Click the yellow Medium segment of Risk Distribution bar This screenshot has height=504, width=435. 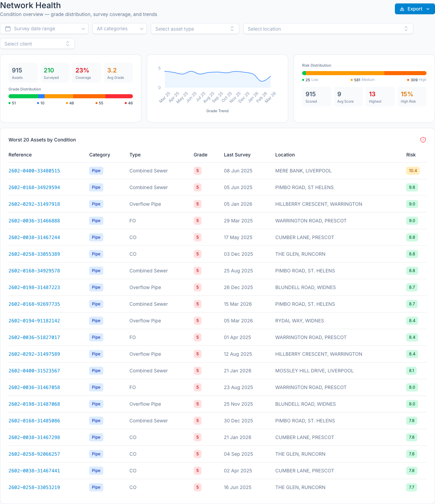pos(345,73)
